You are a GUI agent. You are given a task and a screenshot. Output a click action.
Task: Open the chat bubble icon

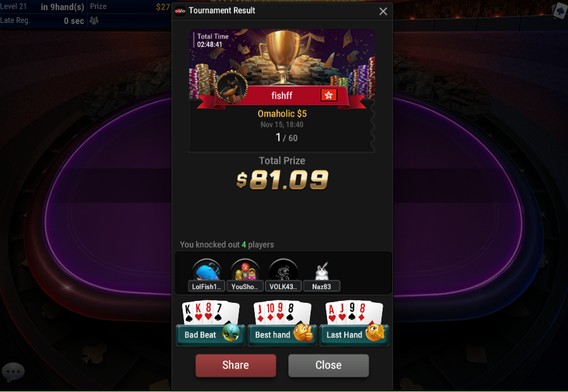(x=13, y=372)
